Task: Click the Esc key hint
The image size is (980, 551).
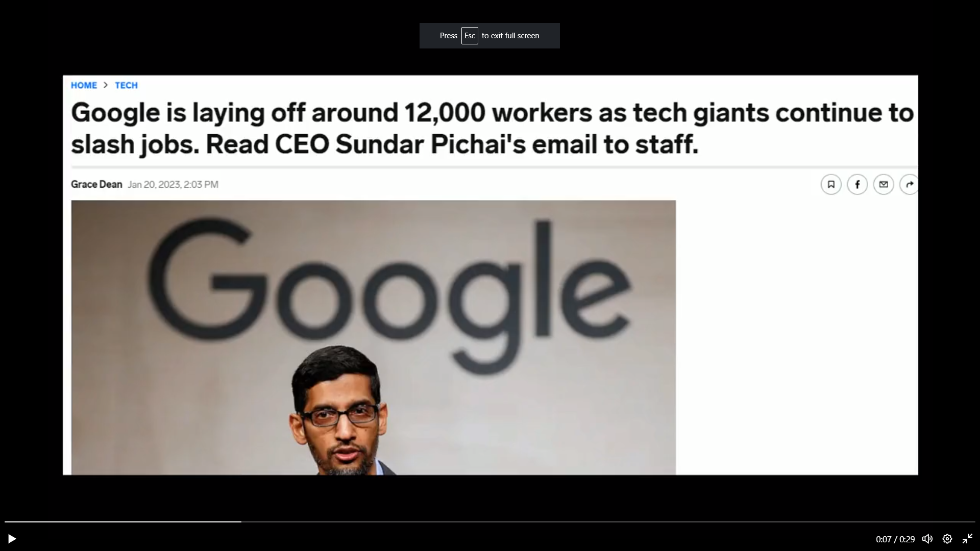Action: pos(470,36)
